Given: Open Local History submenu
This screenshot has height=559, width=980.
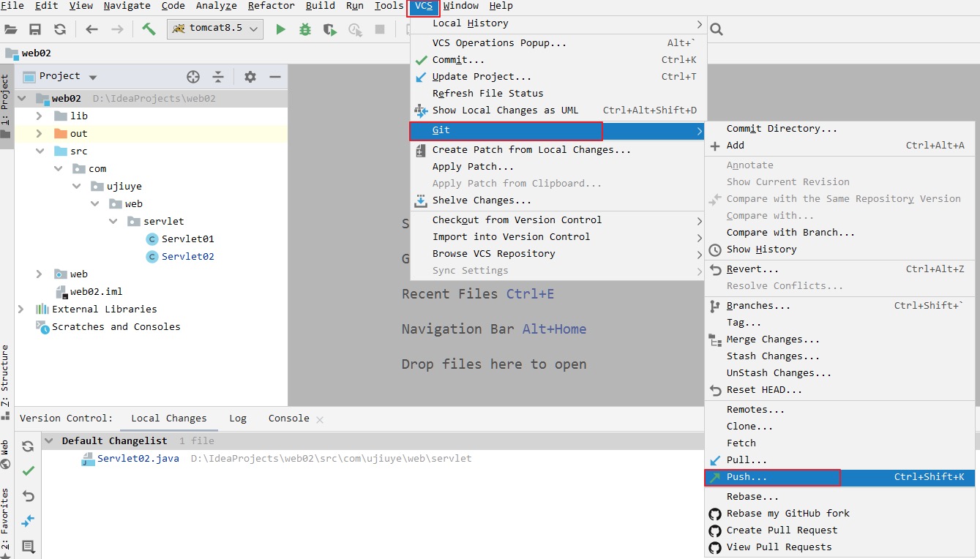Looking at the screenshot, I should tap(558, 23).
